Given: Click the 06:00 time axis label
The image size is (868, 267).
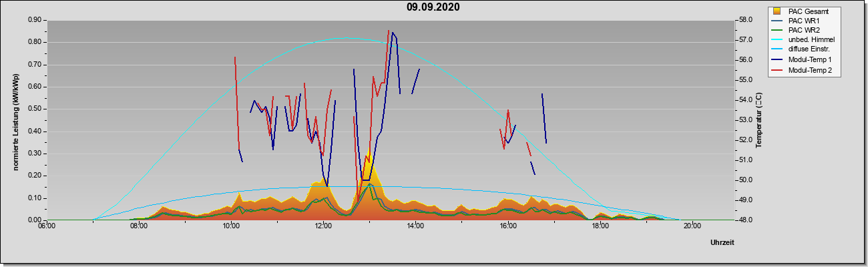Looking at the screenshot, I should point(47,226).
